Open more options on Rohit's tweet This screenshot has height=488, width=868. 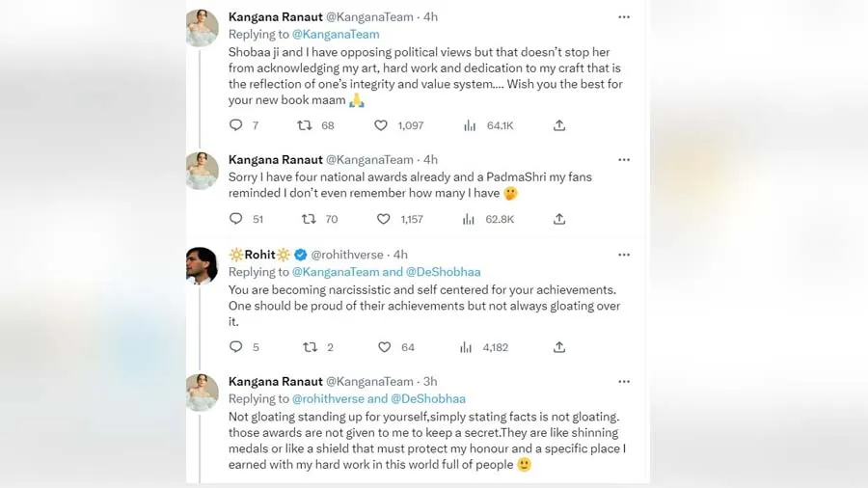[x=624, y=255]
